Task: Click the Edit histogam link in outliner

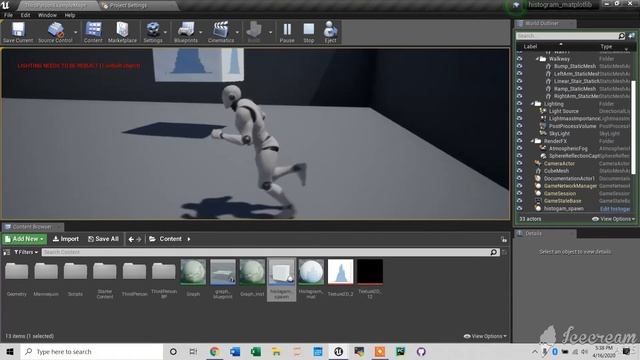Action: (615, 209)
